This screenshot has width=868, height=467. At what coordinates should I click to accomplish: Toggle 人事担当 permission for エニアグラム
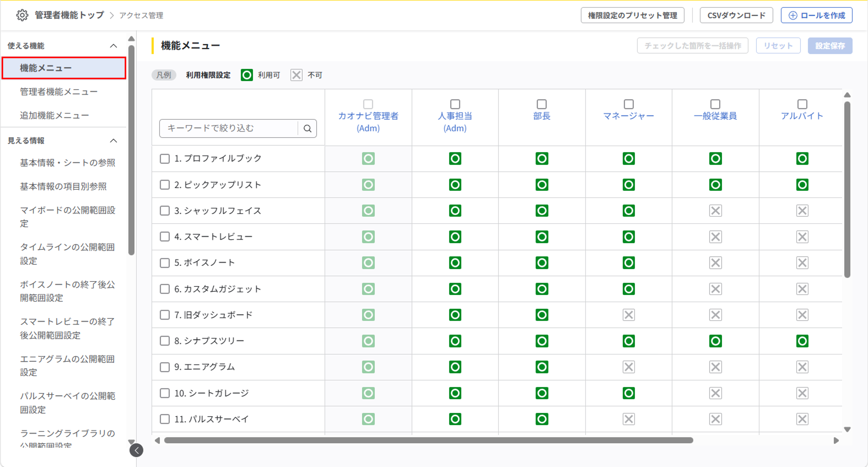455,367
